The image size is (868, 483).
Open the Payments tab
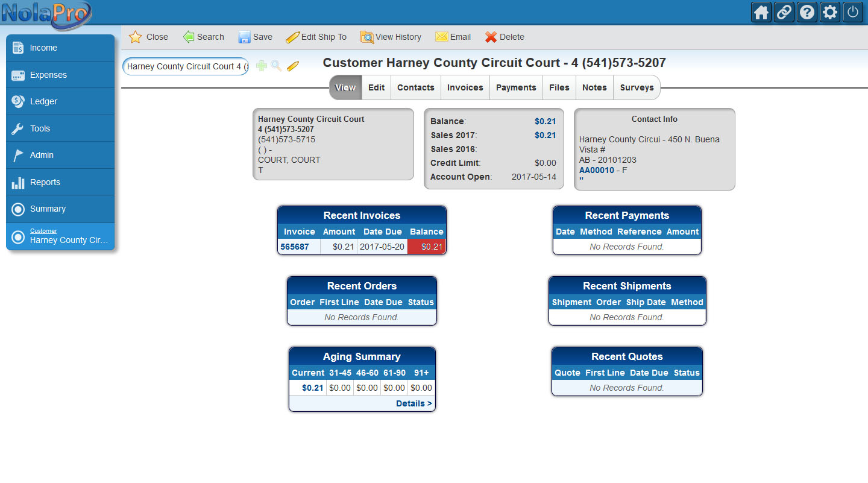pyautogui.click(x=516, y=87)
